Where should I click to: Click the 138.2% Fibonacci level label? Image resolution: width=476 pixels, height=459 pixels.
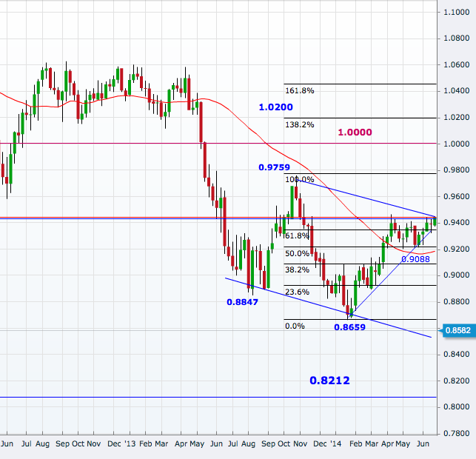[x=300, y=125]
